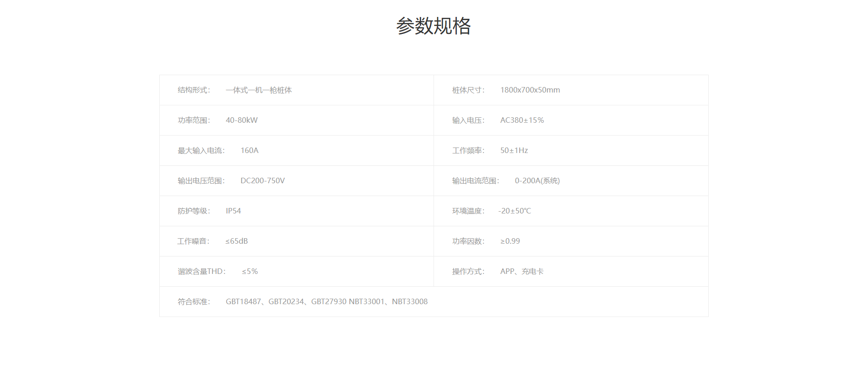Image resolution: width=868 pixels, height=377 pixels.
Task: Click the ≤65dB noise value
Action: coord(236,241)
